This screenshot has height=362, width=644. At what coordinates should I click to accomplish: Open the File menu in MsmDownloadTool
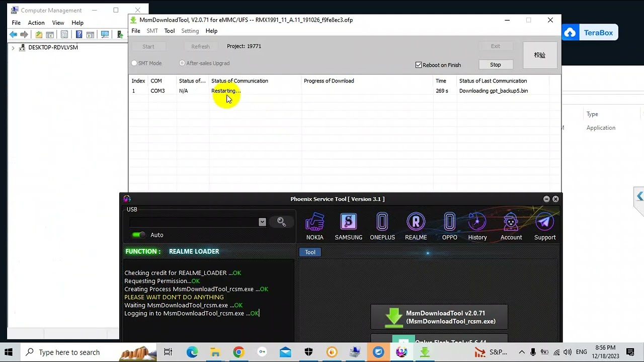click(136, 31)
